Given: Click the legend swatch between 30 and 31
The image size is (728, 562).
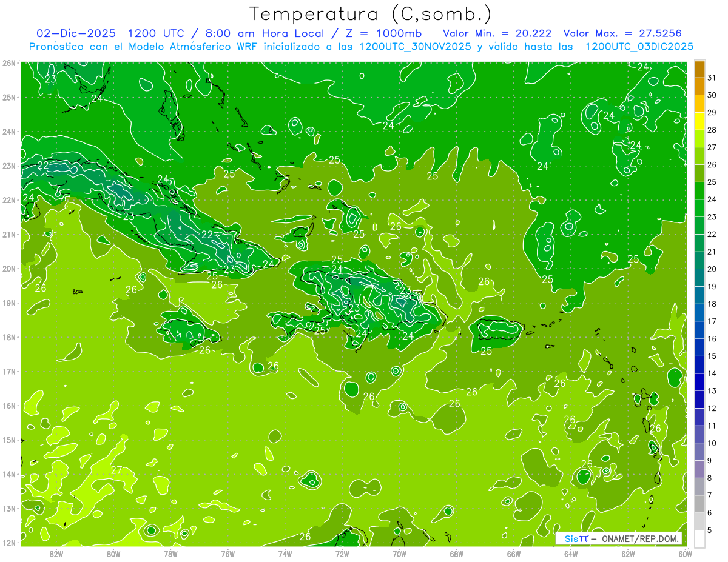Looking at the screenshot, I should (699, 86).
